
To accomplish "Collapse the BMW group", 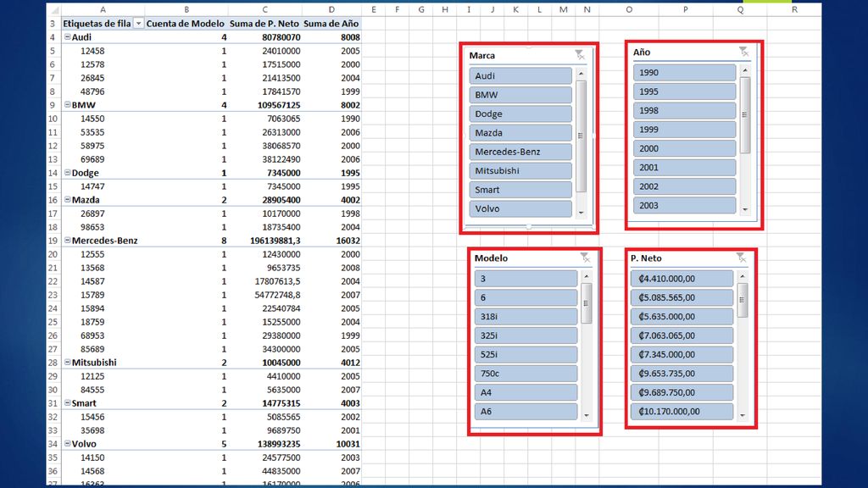I will [x=68, y=104].
